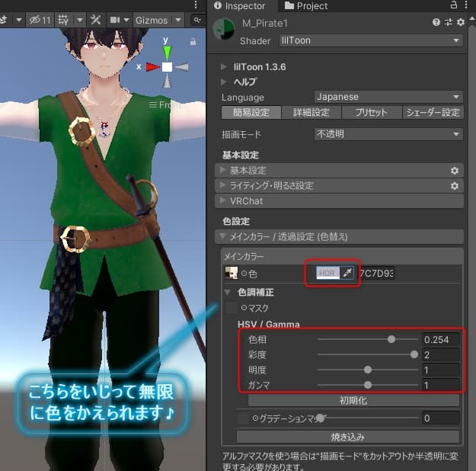Open material help question-mark icon
The width and height of the screenshot is (476, 471).
point(436,22)
